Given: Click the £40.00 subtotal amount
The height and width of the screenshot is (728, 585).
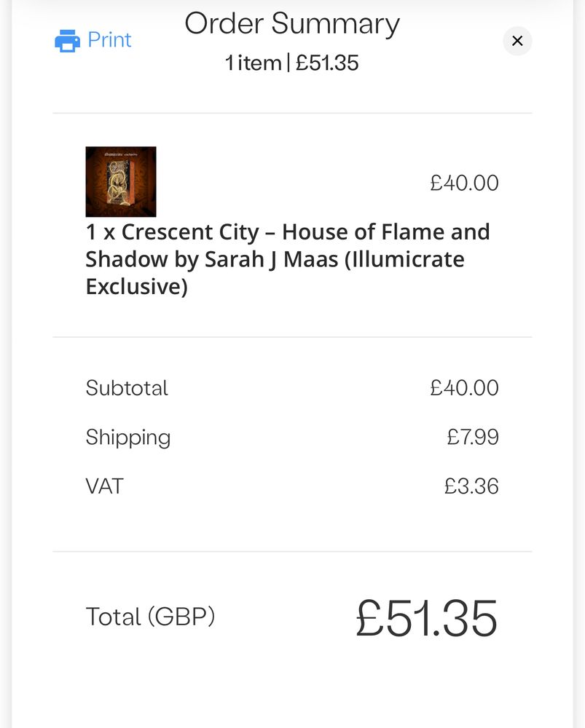Looking at the screenshot, I should [x=464, y=388].
